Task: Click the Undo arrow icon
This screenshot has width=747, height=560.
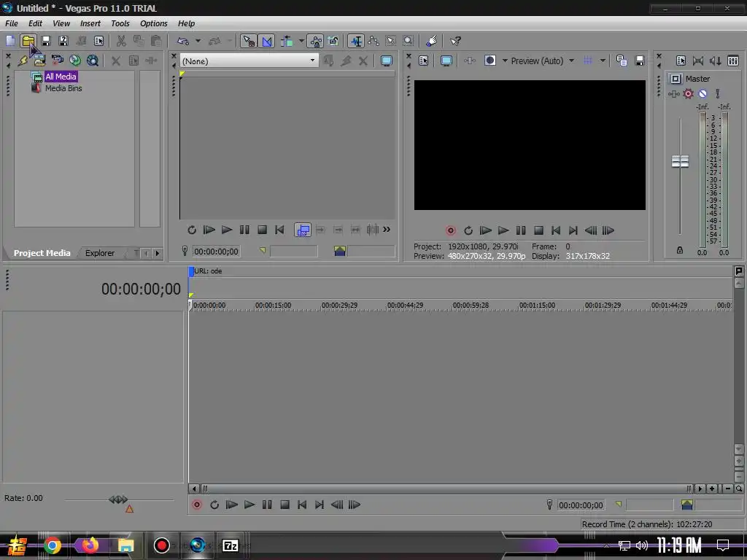Action: click(x=183, y=41)
